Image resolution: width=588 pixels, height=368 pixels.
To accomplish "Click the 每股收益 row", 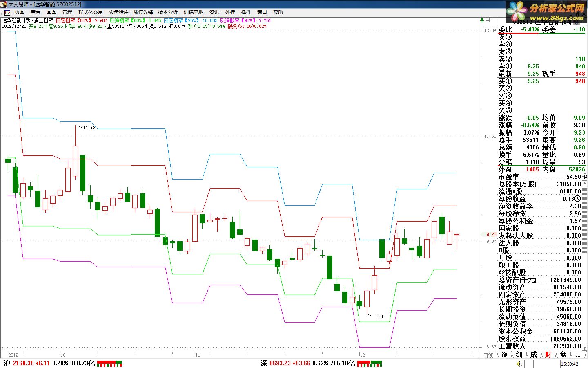I will pyautogui.click(x=540, y=199).
